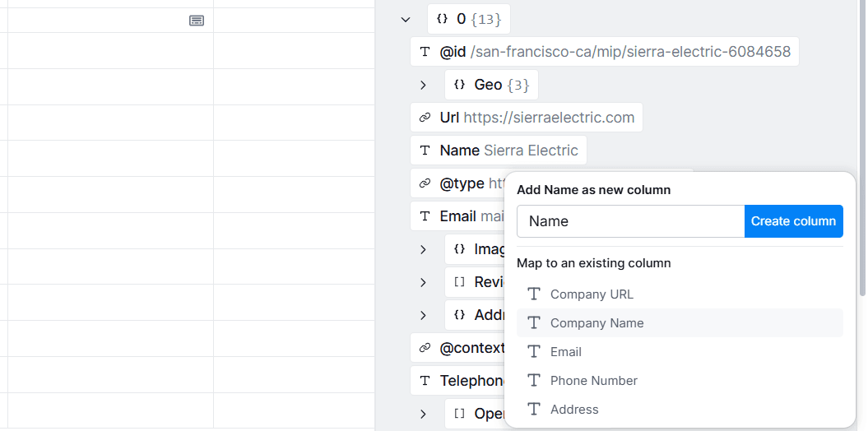Select Phone Number existing column option

point(680,381)
